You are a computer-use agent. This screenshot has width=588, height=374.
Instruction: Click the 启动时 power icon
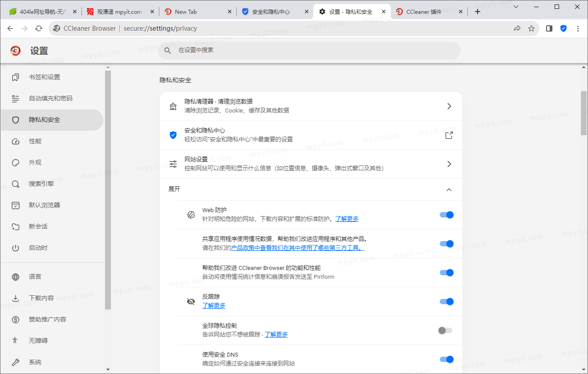(16, 248)
